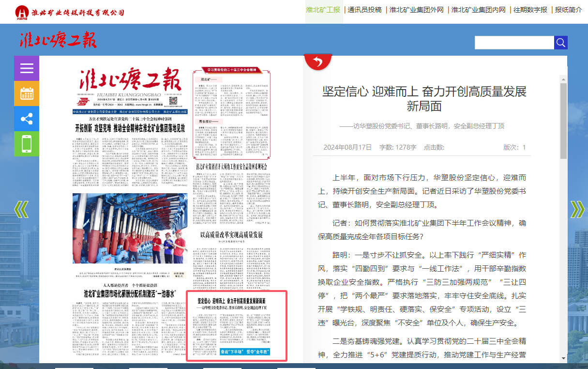Open the orange calendar date picker icon
This screenshot has width=588, height=369.
click(x=27, y=93)
